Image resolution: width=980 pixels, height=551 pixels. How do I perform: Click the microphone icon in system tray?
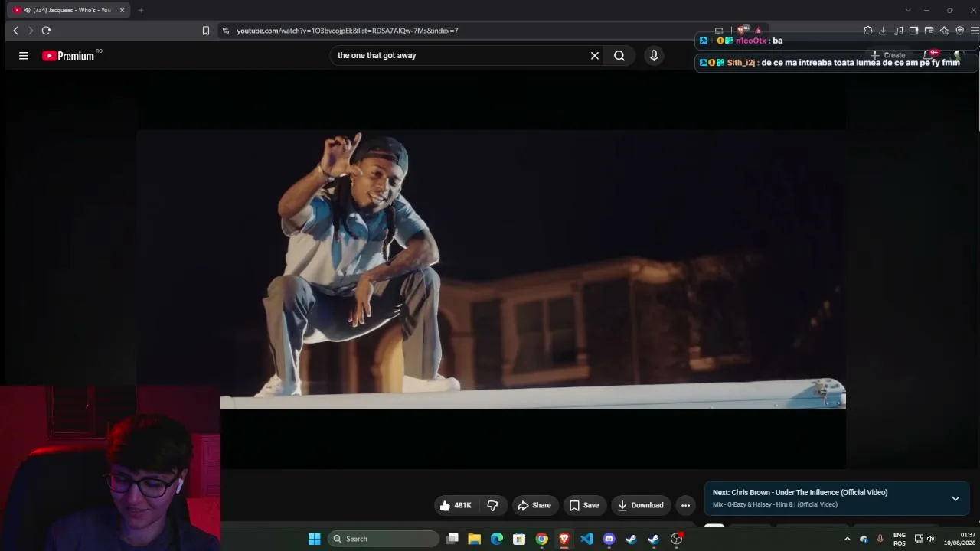880,539
